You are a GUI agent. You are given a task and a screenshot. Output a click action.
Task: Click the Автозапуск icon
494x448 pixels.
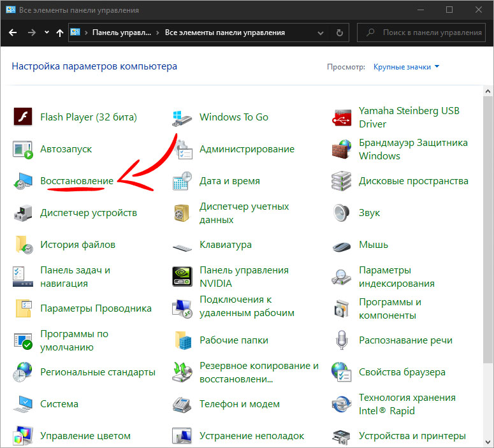point(23,149)
